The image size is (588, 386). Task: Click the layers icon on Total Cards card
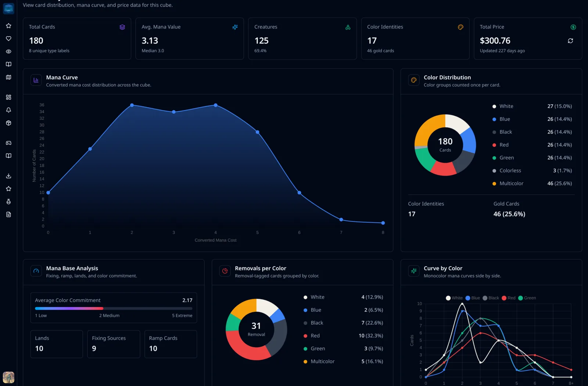122,27
